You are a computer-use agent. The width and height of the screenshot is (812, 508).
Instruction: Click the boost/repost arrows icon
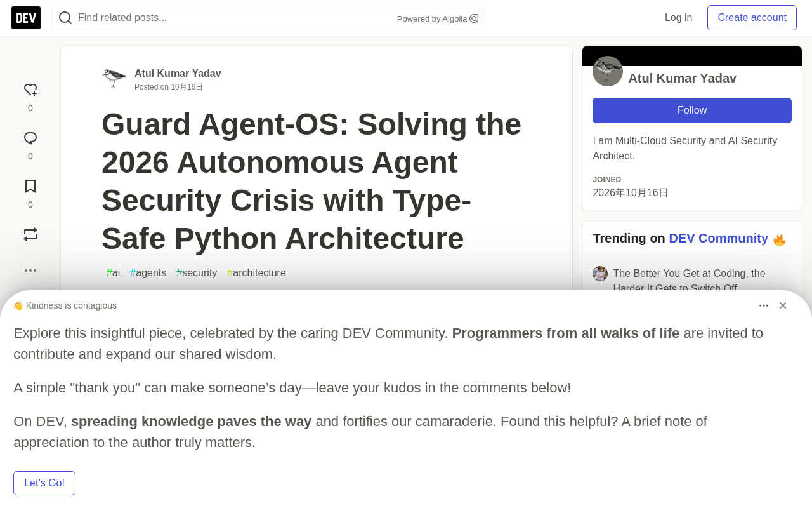(30, 234)
